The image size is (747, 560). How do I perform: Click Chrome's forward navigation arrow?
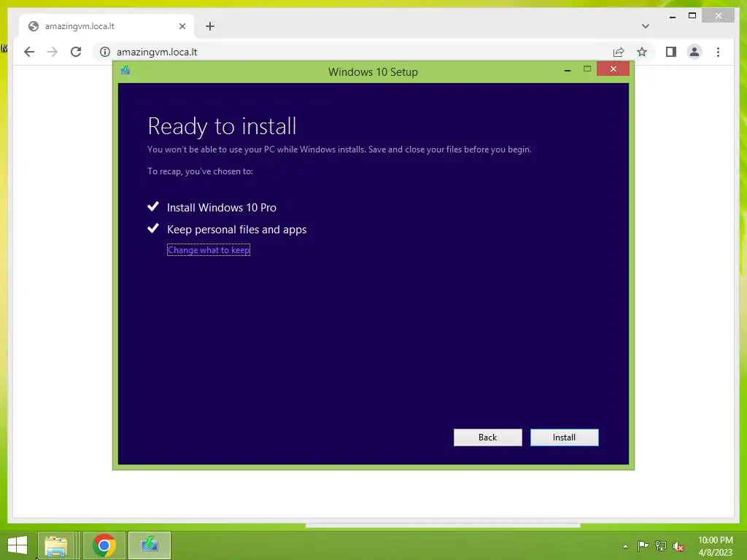pyautogui.click(x=53, y=52)
